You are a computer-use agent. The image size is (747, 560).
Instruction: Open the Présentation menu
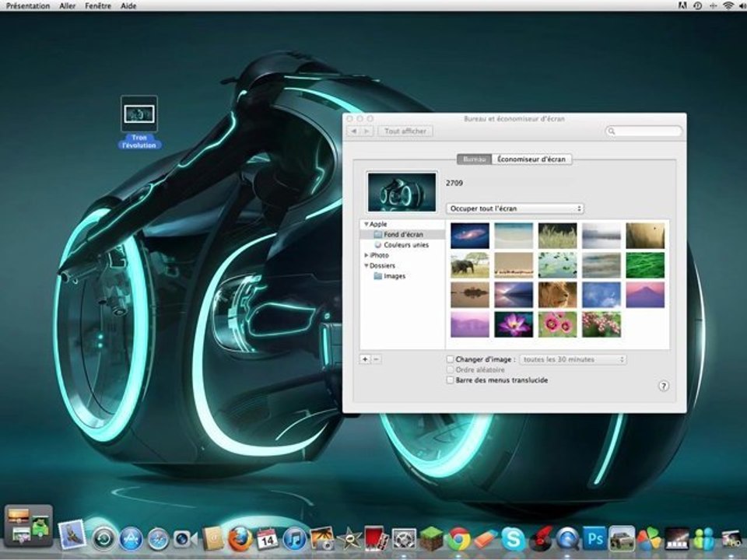(x=28, y=5)
